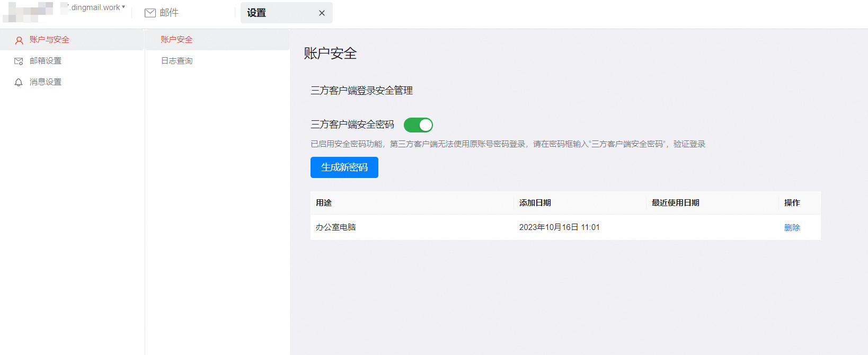Click the 生成新密码 button
The image size is (868, 355).
coord(344,167)
